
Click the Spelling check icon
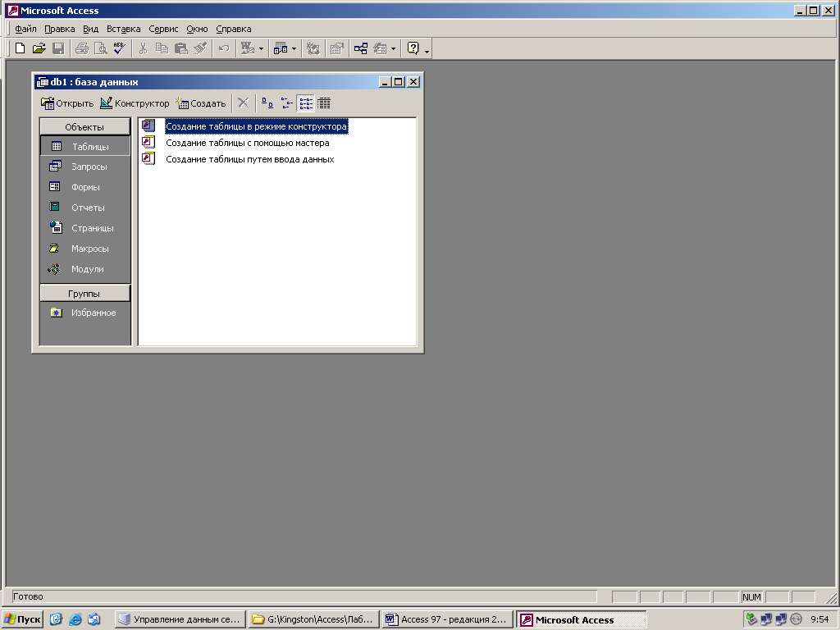[x=119, y=48]
